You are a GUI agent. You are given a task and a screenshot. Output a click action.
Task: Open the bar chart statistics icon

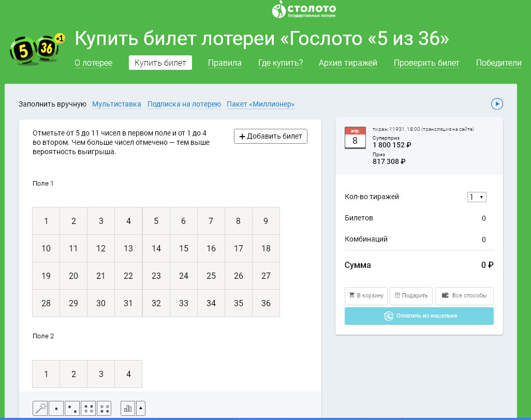tap(128, 408)
